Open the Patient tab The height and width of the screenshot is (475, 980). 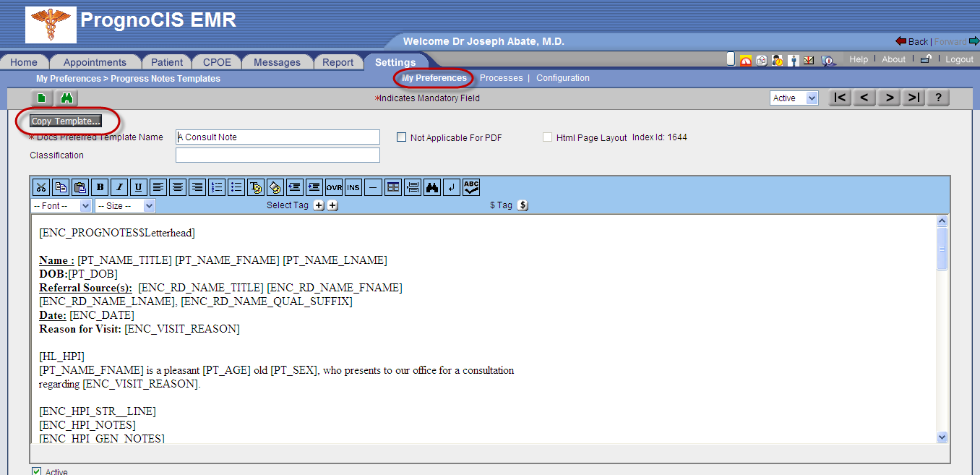tap(167, 62)
